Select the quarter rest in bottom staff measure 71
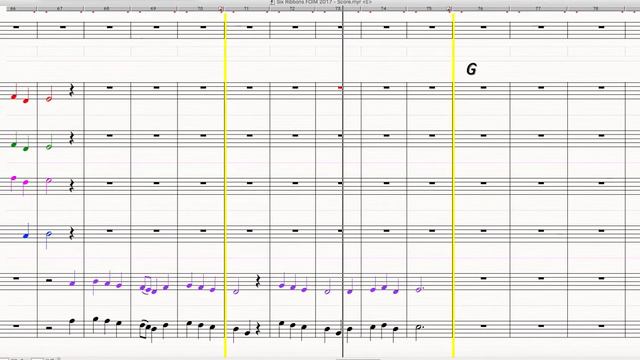The width and height of the screenshot is (640, 360). (x=258, y=329)
